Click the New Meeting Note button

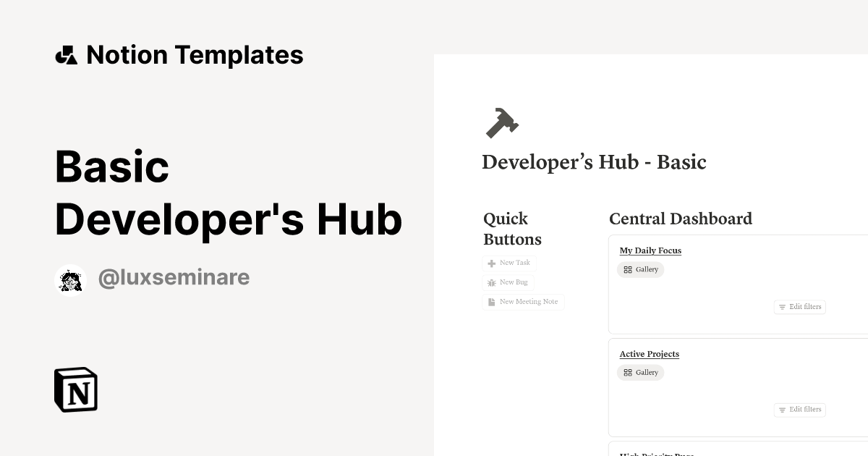523,302
